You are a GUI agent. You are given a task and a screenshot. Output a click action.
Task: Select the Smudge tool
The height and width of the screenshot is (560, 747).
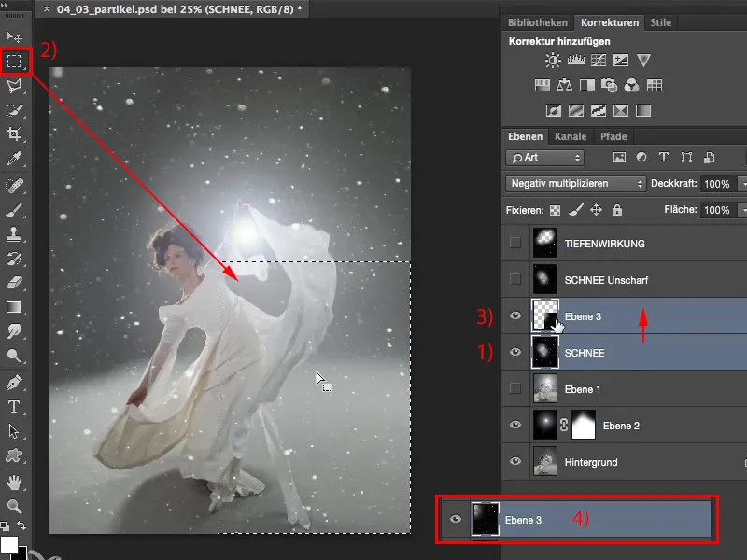pos(14,331)
